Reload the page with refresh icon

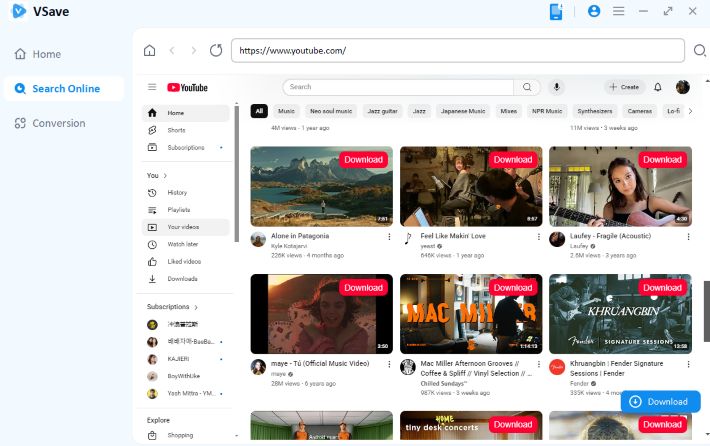216,50
